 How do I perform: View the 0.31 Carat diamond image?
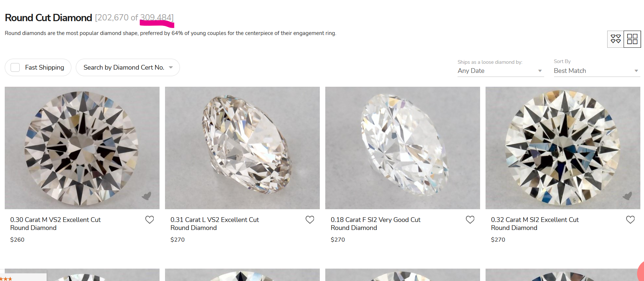tap(242, 148)
